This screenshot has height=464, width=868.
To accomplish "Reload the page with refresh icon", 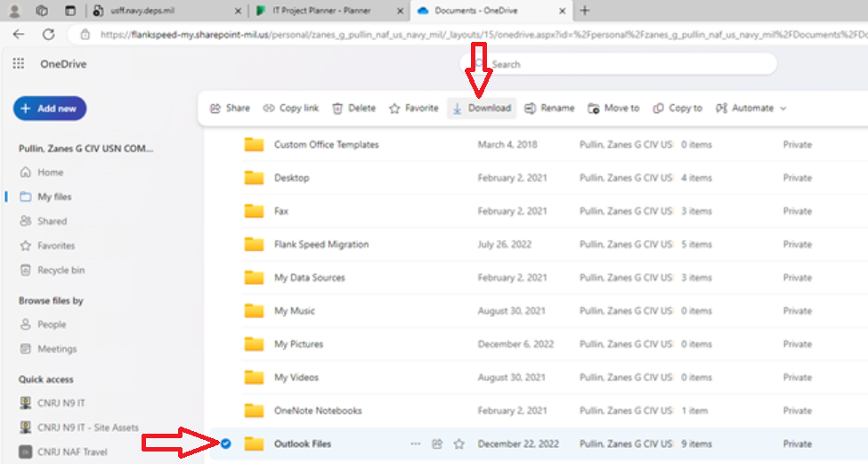I will pos(49,35).
